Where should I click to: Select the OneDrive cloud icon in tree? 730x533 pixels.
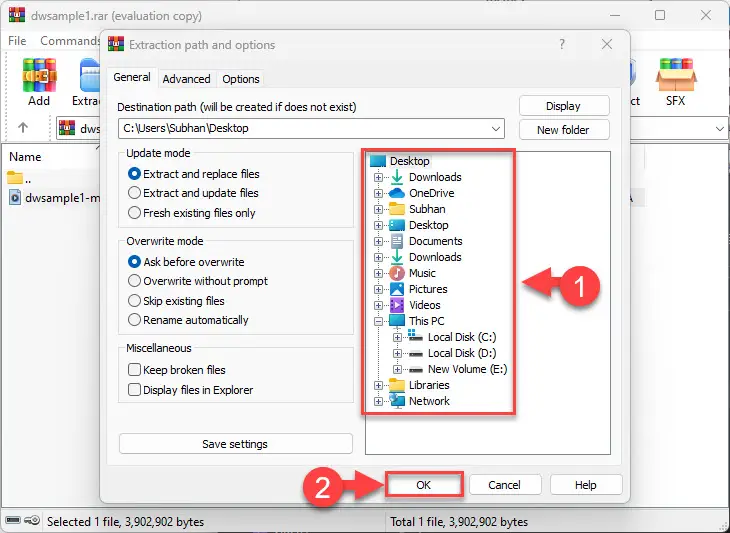(x=397, y=193)
